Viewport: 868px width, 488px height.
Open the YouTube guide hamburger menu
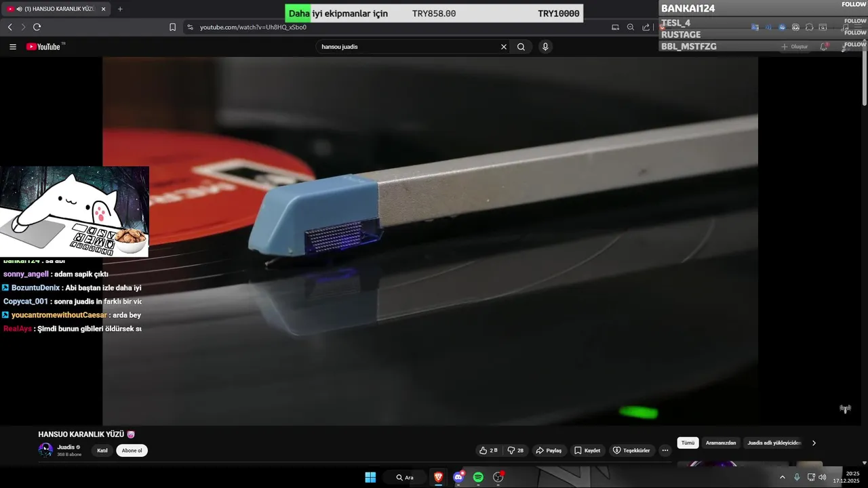click(x=13, y=47)
